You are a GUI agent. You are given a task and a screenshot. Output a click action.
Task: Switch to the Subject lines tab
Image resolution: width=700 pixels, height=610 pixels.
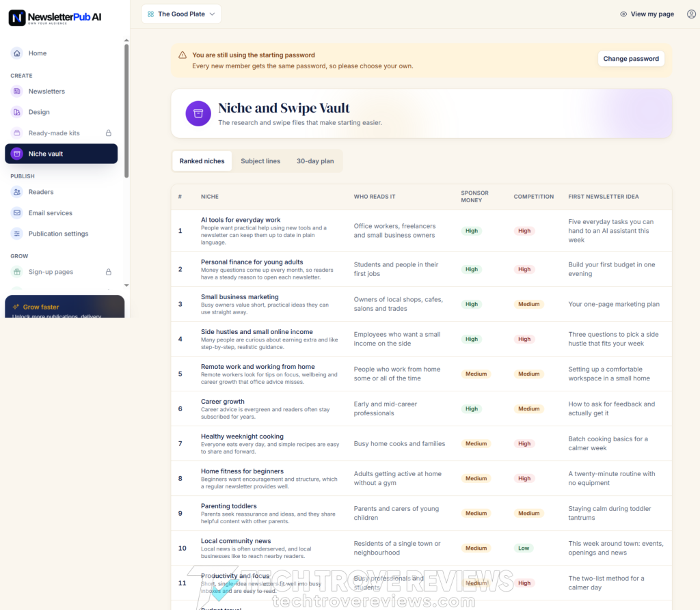coord(260,161)
